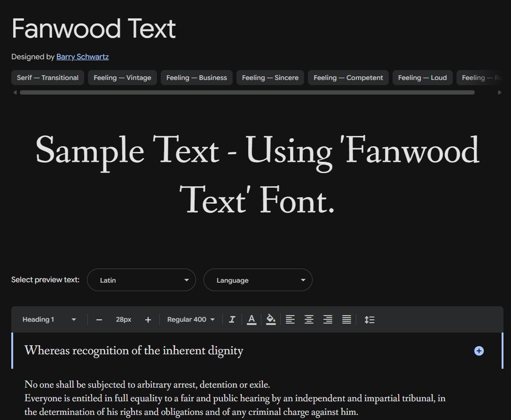Screen dimensions: 511x420
Task: Select the Feeling — Business tag
Action: pos(197,78)
